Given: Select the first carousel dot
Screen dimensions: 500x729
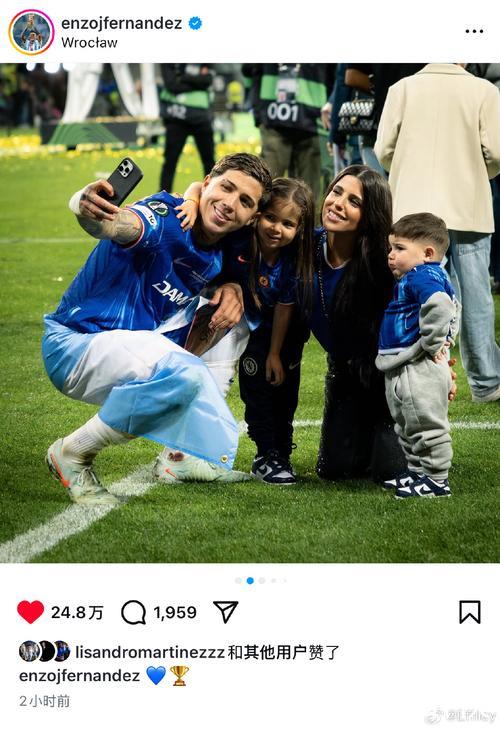Looking at the screenshot, I should (238, 581).
